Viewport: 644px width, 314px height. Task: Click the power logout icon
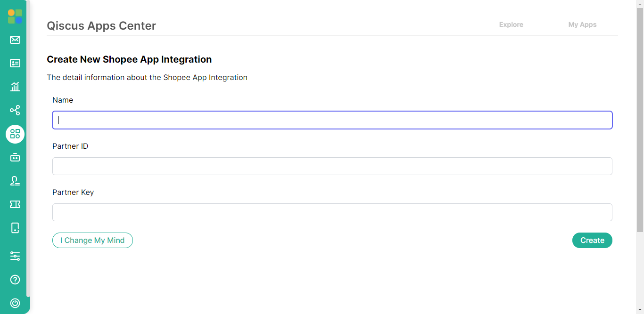tap(15, 303)
